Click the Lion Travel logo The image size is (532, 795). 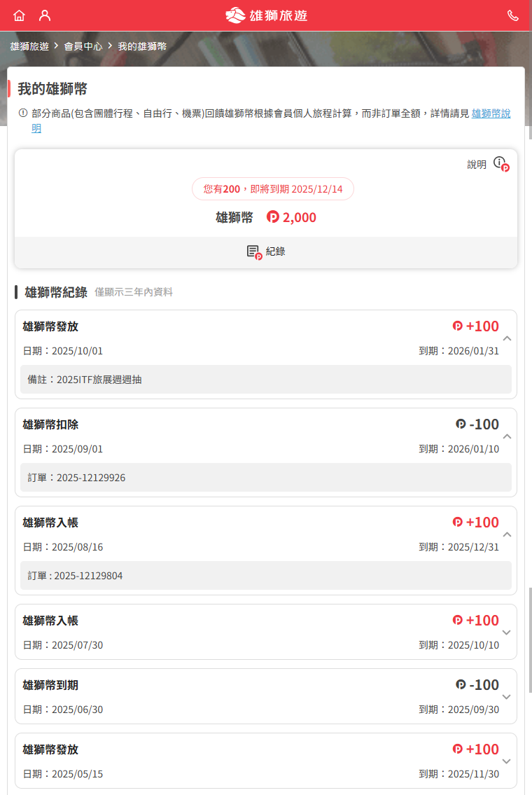[x=266, y=15]
